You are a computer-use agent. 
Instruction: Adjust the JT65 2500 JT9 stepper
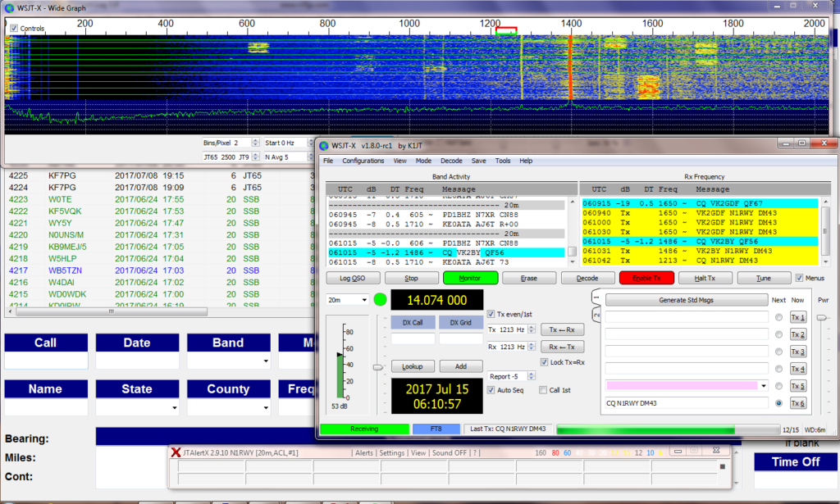256,157
